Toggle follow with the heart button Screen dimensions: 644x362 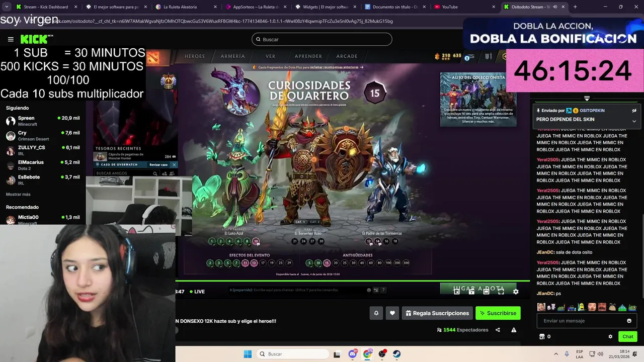(392, 313)
